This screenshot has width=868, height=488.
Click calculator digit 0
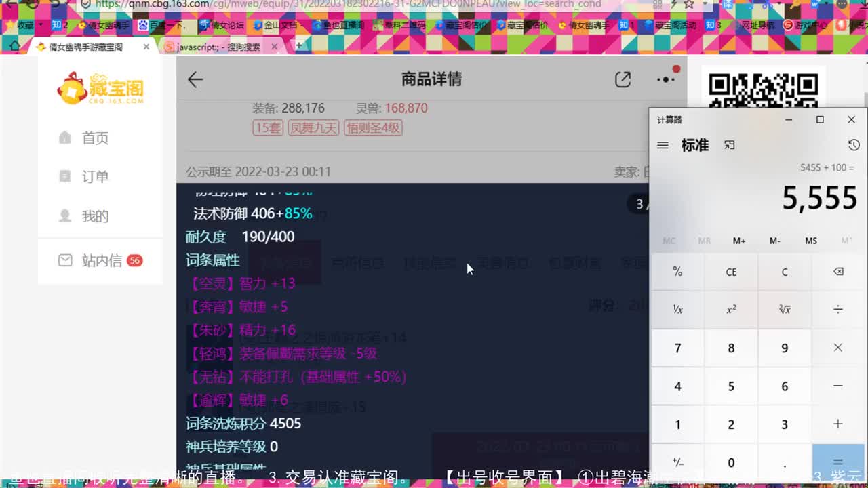coord(731,462)
